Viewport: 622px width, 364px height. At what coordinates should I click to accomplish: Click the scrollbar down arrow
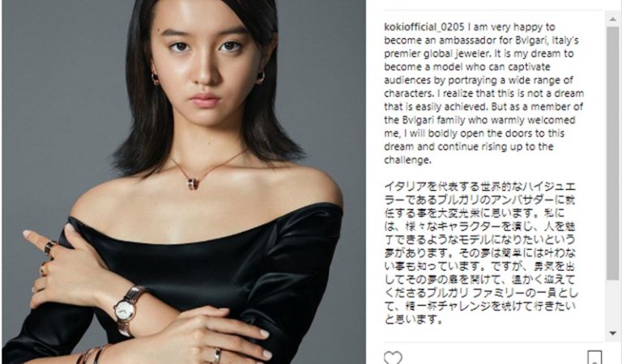pyautogui.click(x=613, y=333)
